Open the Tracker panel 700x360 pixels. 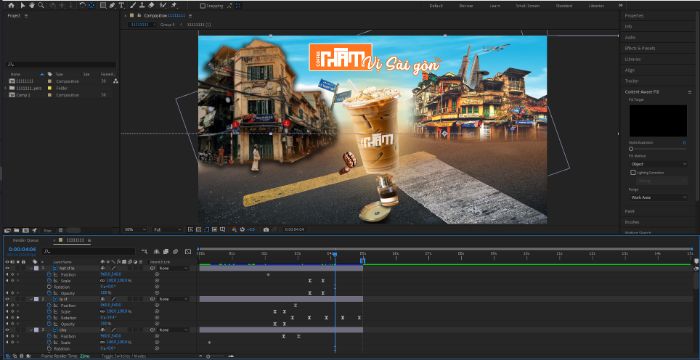(631, 81)
